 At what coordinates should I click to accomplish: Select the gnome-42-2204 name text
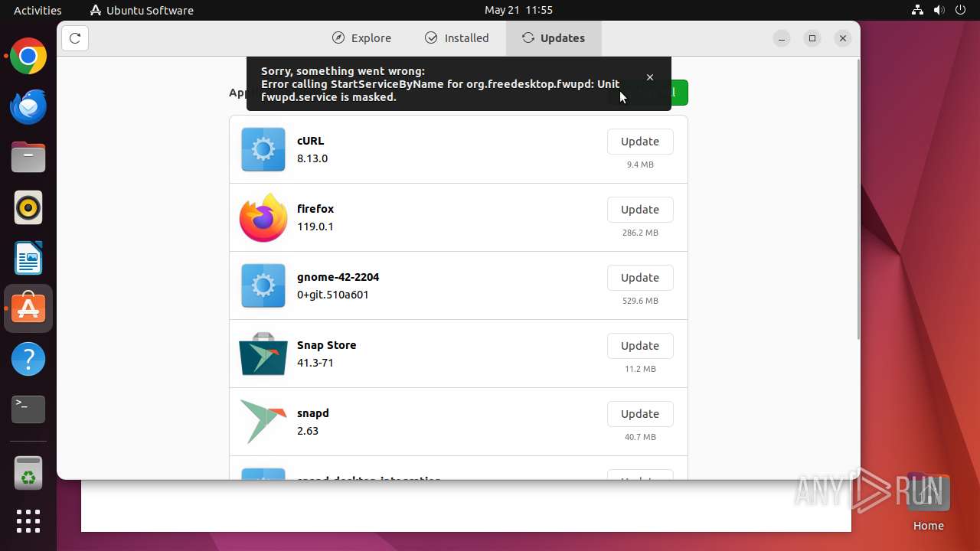pyautogui.click(x=338, y=277)
